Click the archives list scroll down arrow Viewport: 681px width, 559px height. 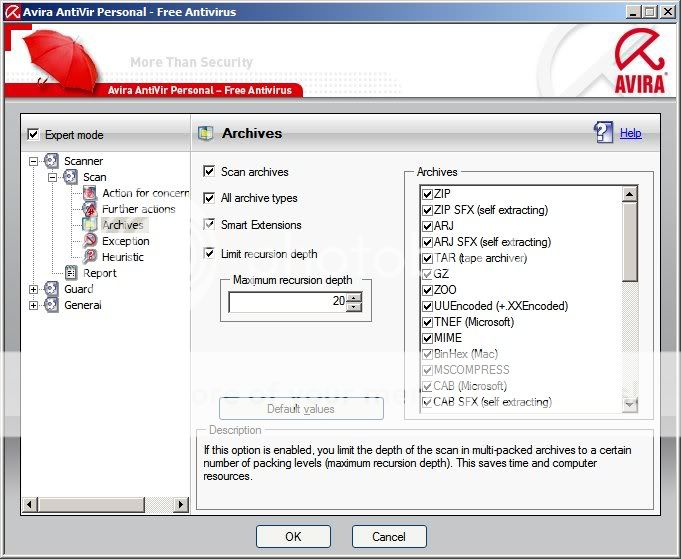point(629,404)
